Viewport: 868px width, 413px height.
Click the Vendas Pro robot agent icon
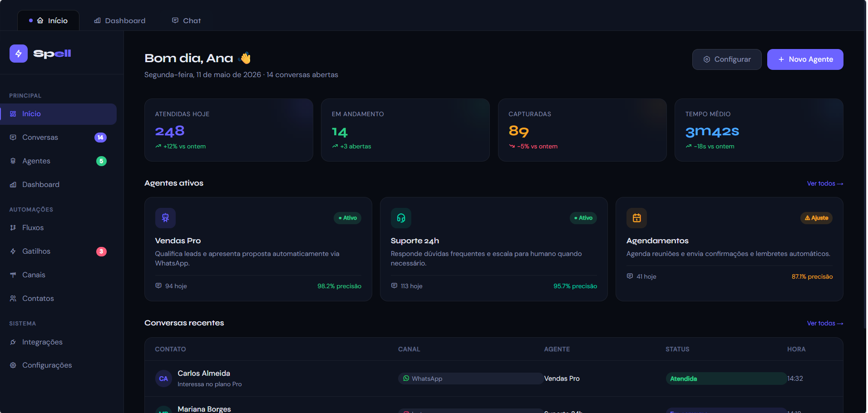pyautogui.click(x=165, y=218)
